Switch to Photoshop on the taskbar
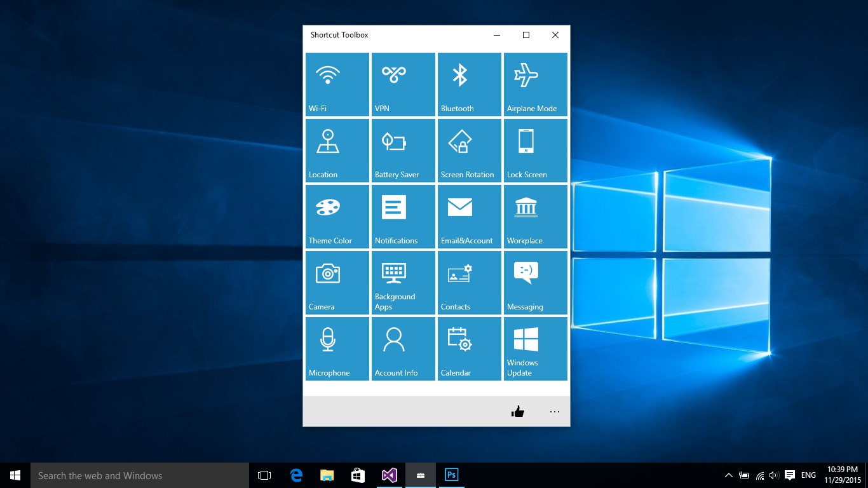 pos(452,475)
